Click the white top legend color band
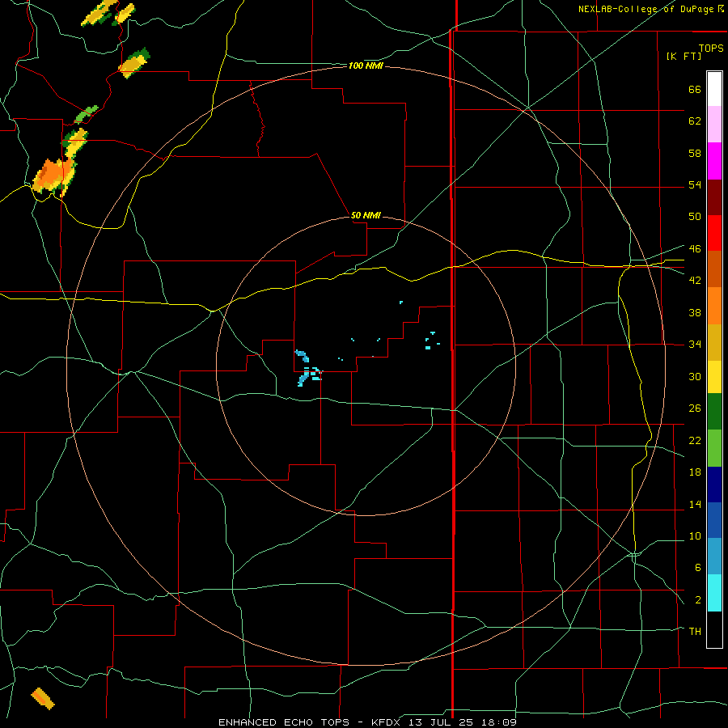The image size is (728, 728). click(x=714, y=89)
